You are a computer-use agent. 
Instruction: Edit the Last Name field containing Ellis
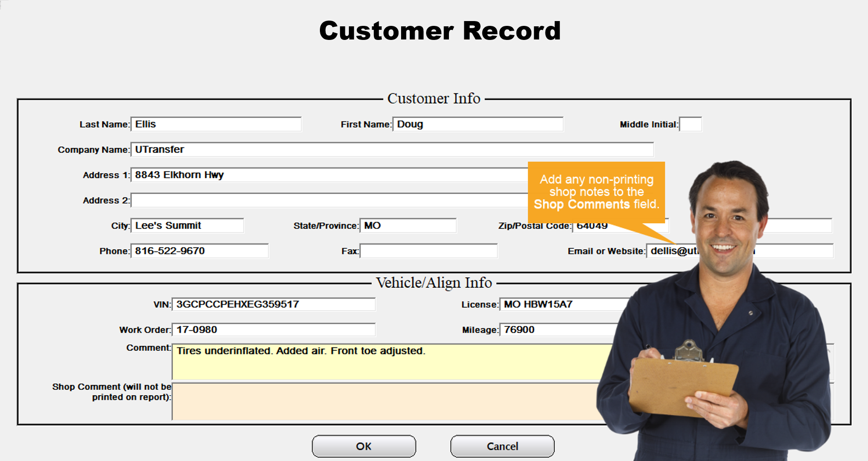tap(216, 125)
